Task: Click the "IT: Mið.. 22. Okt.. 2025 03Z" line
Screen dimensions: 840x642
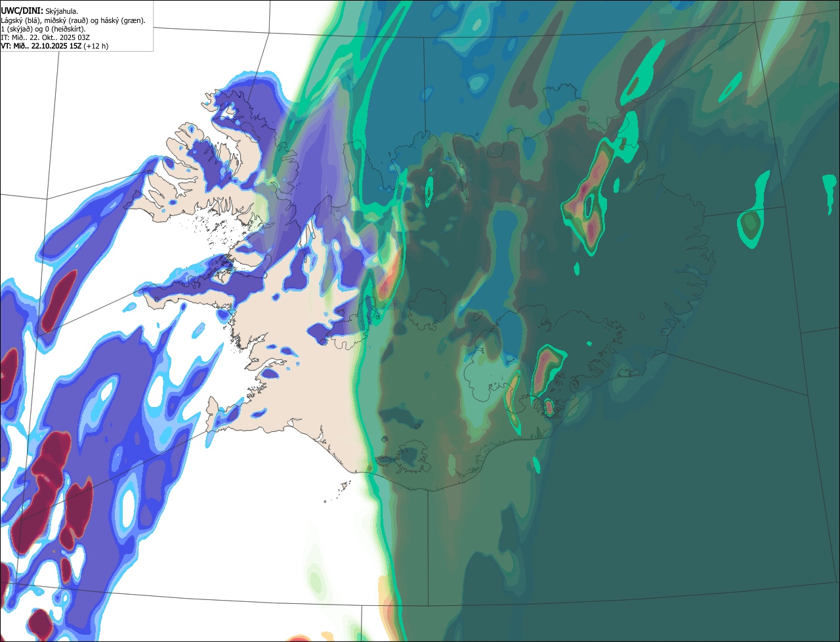Action: click(45, 37)
